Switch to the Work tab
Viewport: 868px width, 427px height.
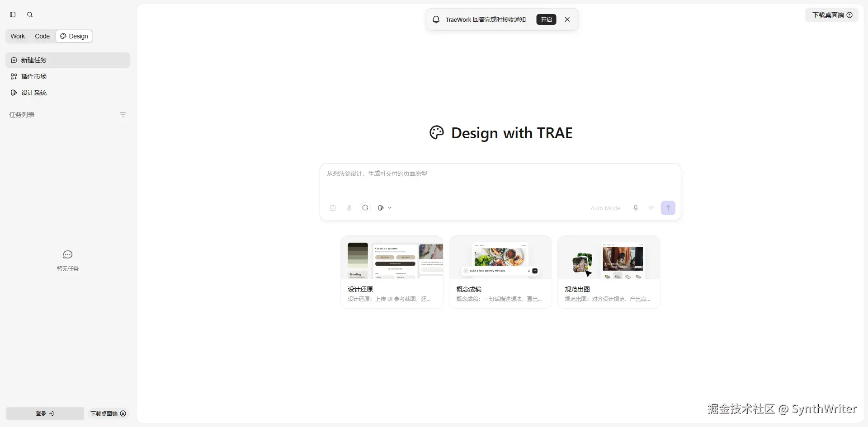point(18,36)
